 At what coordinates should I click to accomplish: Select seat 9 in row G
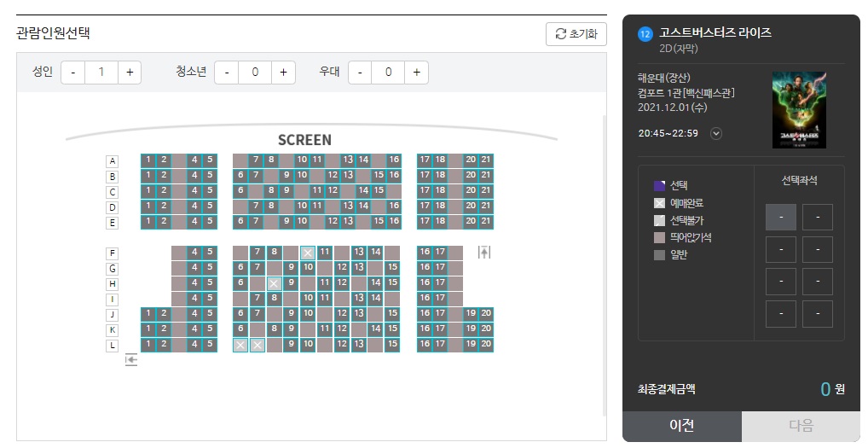coord(291,267)
